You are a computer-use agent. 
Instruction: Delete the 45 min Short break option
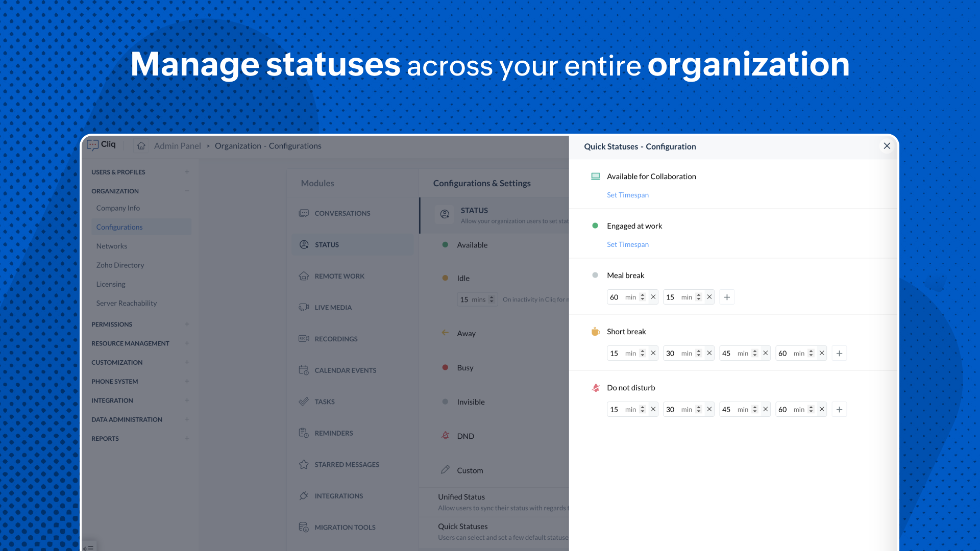click(766, 353)
